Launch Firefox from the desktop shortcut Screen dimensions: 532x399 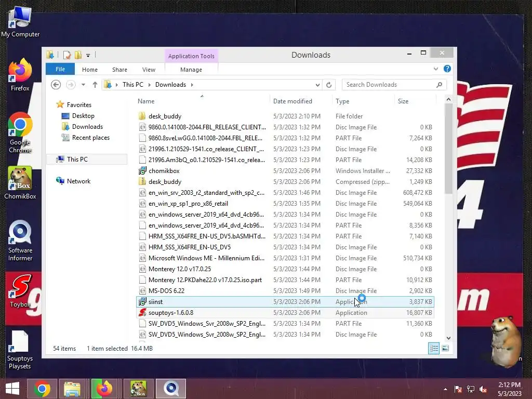(x=20, y=75)
